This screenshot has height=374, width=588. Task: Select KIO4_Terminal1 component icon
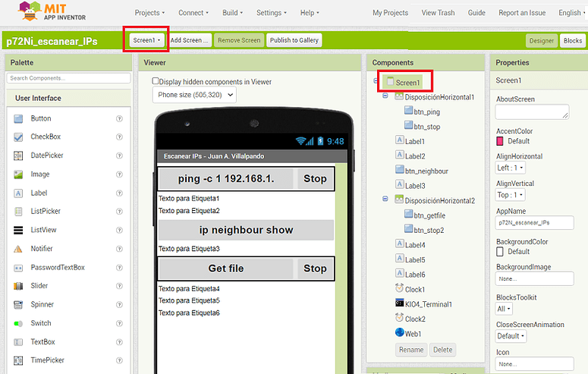[399, 303]
